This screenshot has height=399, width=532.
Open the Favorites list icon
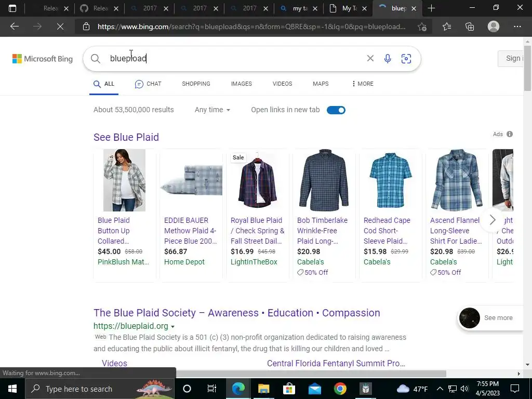pos(447,26)
